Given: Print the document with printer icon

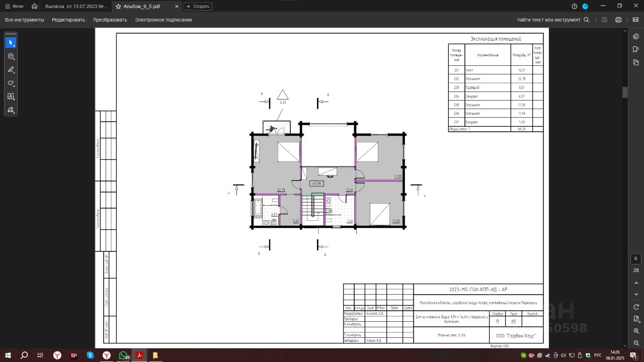Looking at the screenshot, I should coord(618,20).
